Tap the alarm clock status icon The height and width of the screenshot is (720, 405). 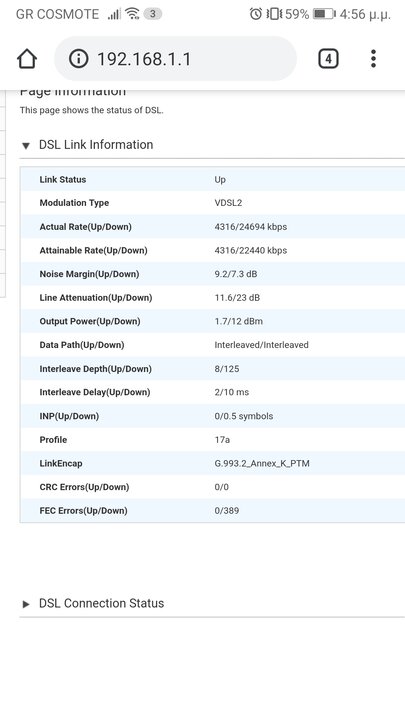[256, 14]
